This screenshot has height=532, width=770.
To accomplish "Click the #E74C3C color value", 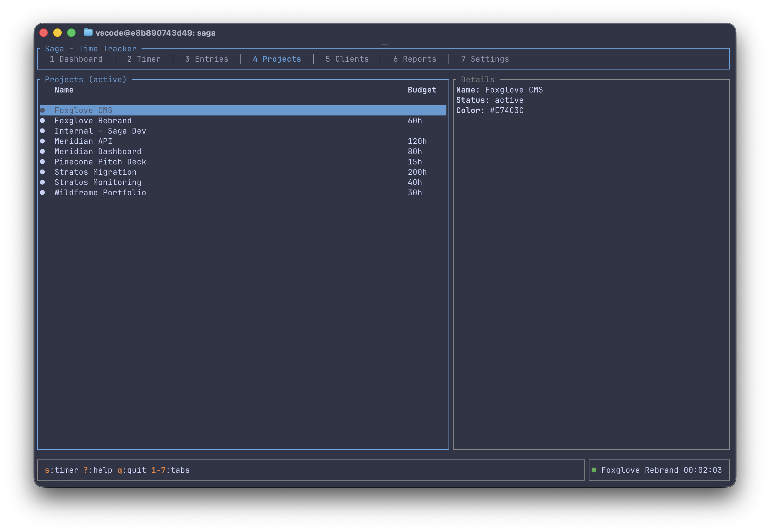I will click(507, 110).
